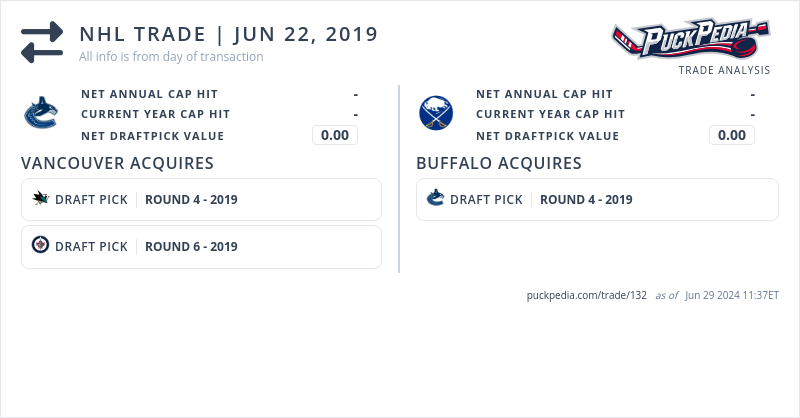
Task: Click the Buffalo Sabres team logo
Action: pyautogui.click(x=436, y=114)
